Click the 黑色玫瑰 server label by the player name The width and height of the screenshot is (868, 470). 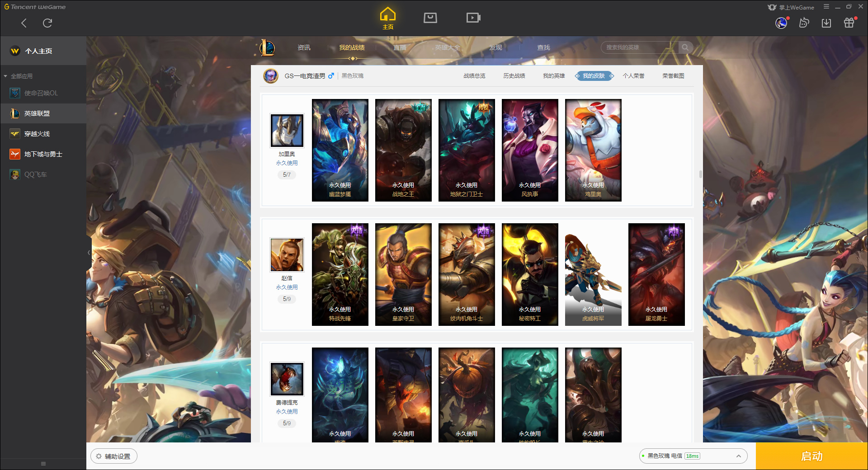(x=353, y=76)
